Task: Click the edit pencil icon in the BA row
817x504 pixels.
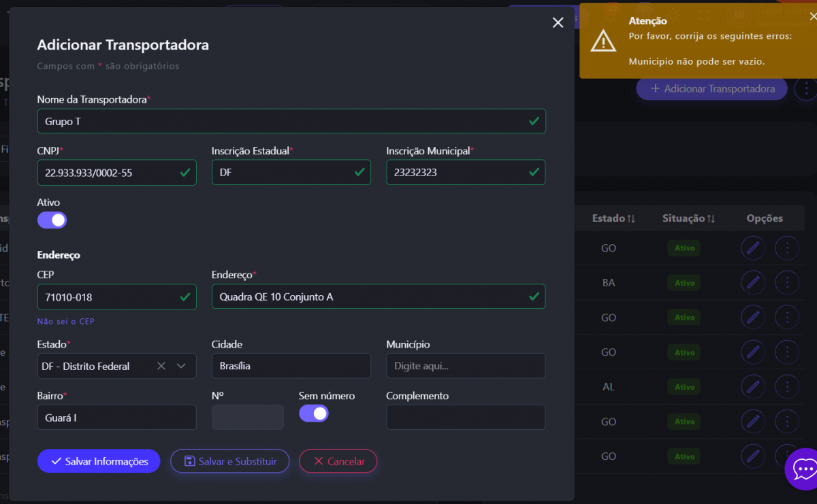Action: click(x=752, y=282)
